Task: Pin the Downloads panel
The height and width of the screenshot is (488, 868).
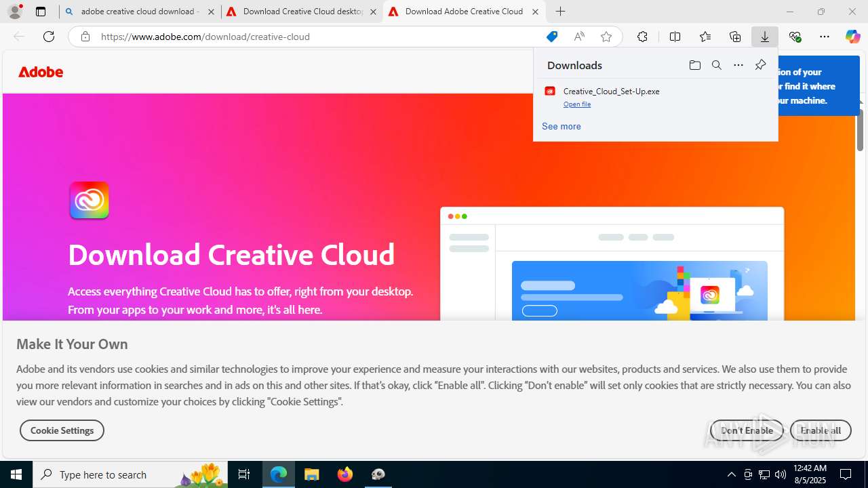Action: click(760, 65)
